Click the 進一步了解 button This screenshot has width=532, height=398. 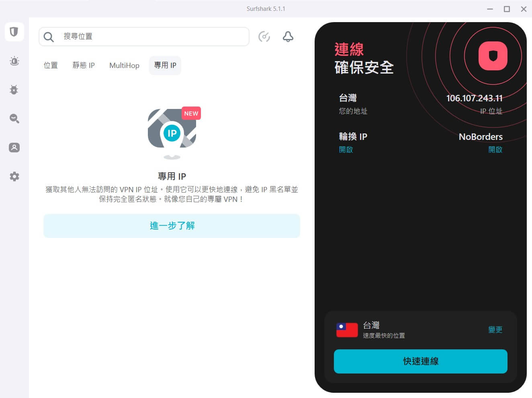pyautogui.click(x=172, y=226)
